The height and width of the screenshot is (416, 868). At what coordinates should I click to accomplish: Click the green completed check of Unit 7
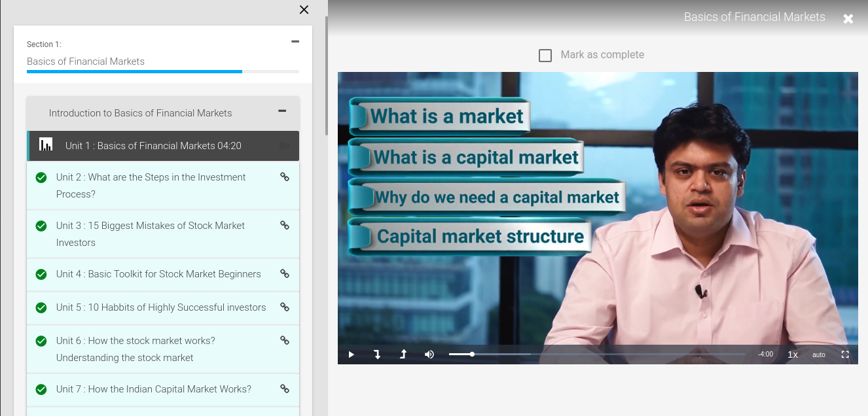pos(41,389)
